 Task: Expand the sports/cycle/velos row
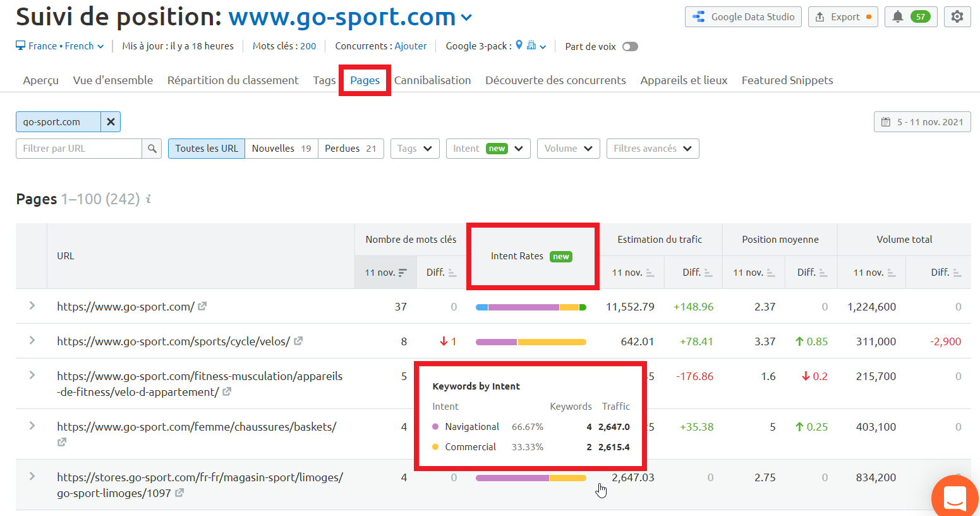pyautogui.click(x=32, y=341)
